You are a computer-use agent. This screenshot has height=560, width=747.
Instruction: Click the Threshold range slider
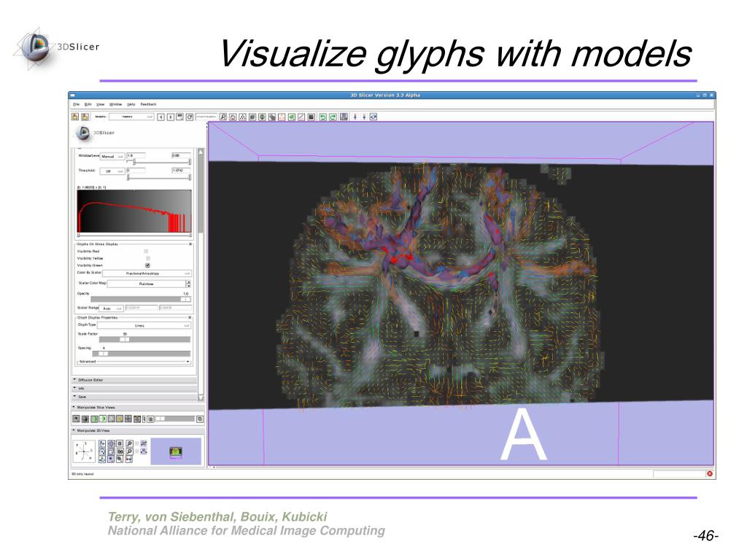(x=158, y=177)
